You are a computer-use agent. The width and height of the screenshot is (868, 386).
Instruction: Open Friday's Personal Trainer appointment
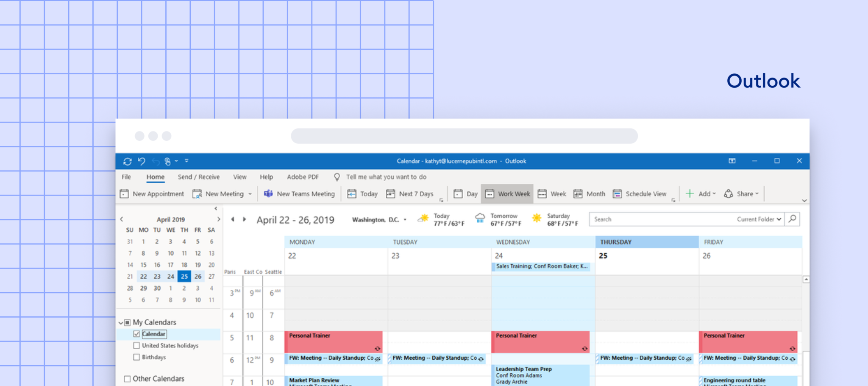pos(748,342)
